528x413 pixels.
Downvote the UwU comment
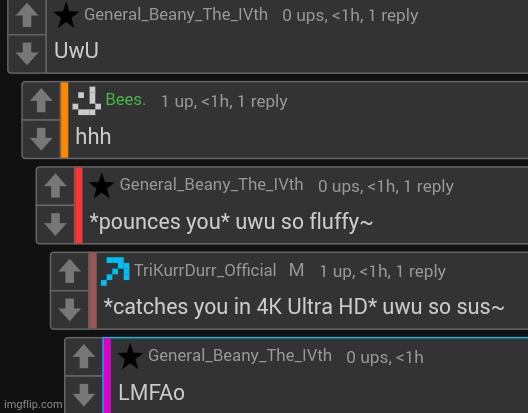click(27, 54)
